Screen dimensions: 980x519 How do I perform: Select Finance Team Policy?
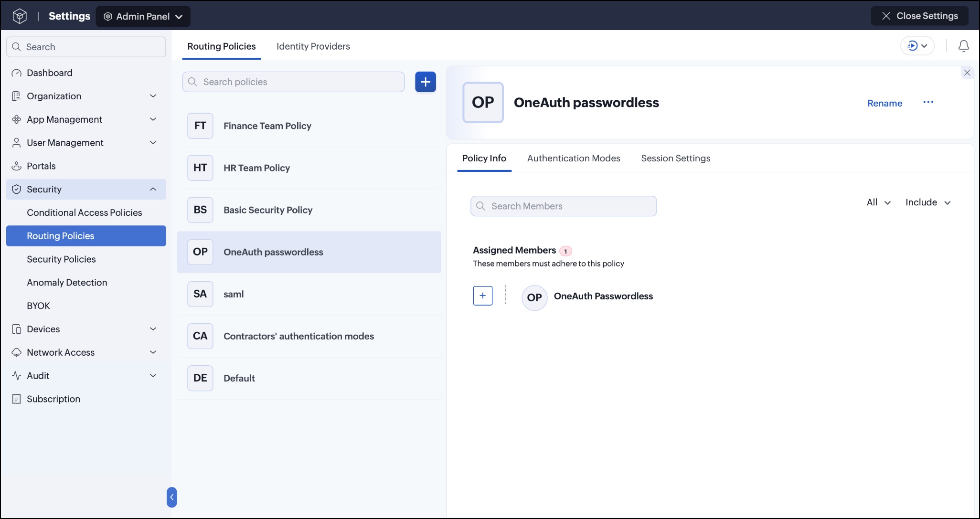coord(309,126)
